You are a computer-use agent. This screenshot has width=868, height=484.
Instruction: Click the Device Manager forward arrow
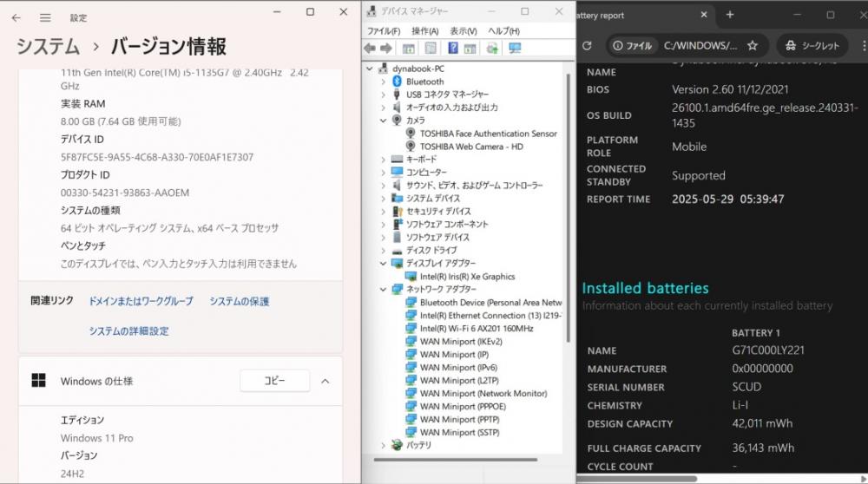click(386, 48)
